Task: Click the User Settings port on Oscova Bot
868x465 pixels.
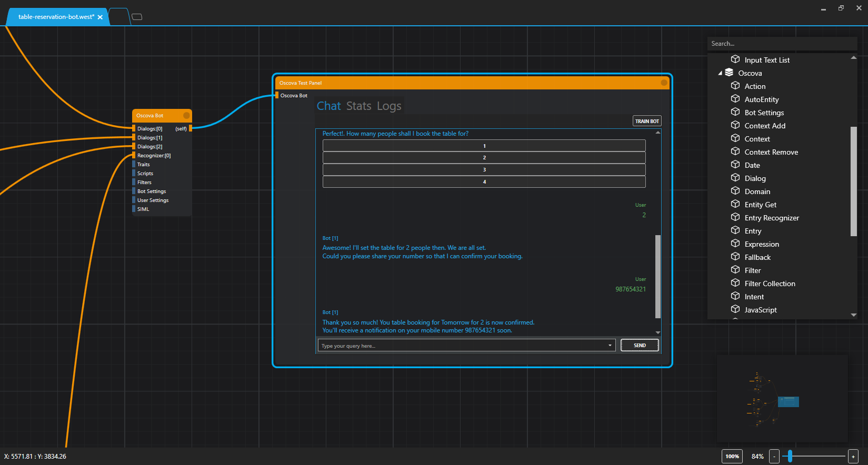Action: [x=134, y=200]
